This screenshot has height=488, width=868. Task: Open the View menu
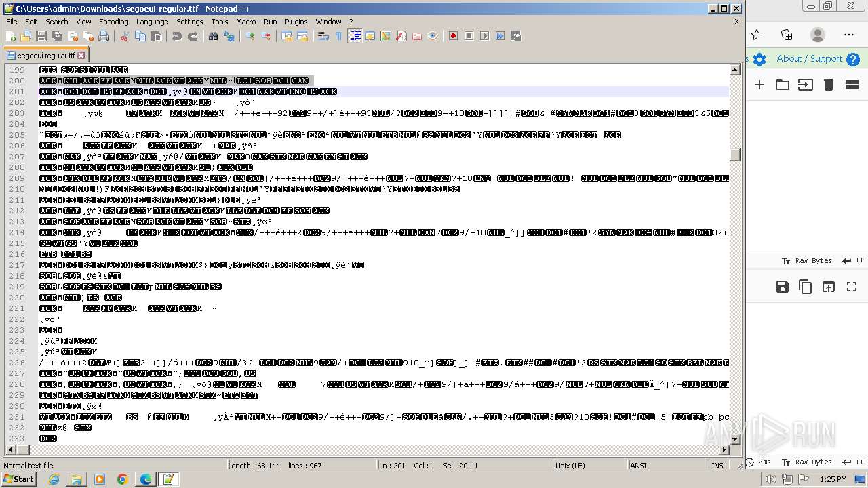tap(84, 22)
